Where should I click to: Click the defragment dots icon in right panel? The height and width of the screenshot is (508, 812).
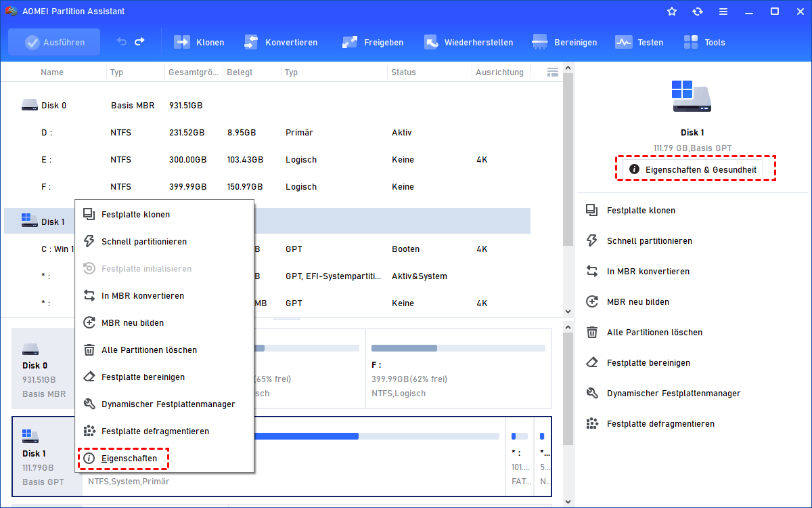pos(592,423)
